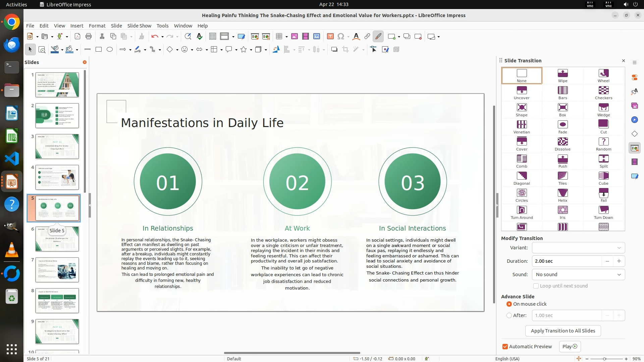Click the zoom slider in status bar

click(x=604, y=359)
